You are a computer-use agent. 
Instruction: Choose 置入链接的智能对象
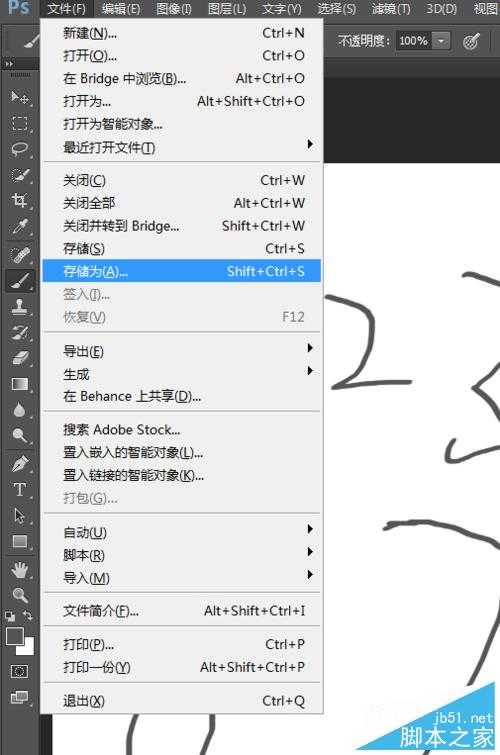click(182, 476)
